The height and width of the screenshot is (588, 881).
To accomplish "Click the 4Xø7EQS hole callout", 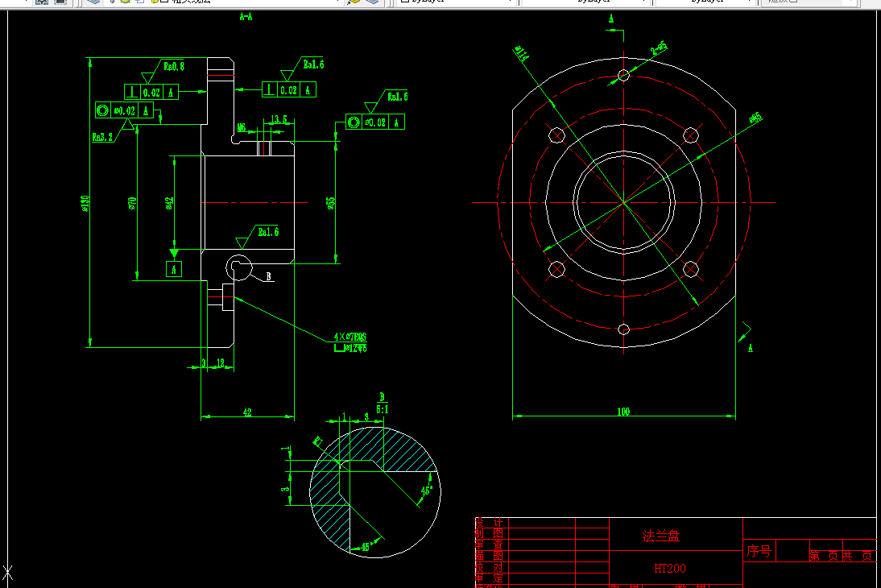I will pos(350,337).
